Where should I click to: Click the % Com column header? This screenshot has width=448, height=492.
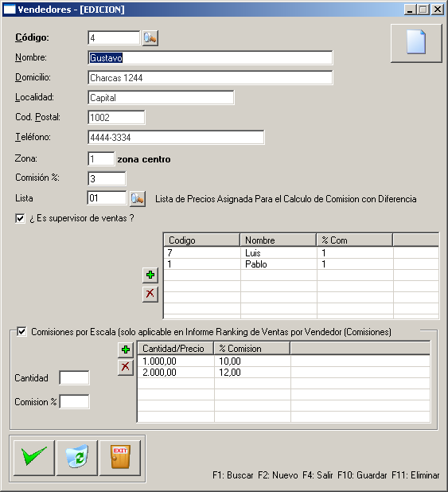pyautogui.click(x=354, y=240)
